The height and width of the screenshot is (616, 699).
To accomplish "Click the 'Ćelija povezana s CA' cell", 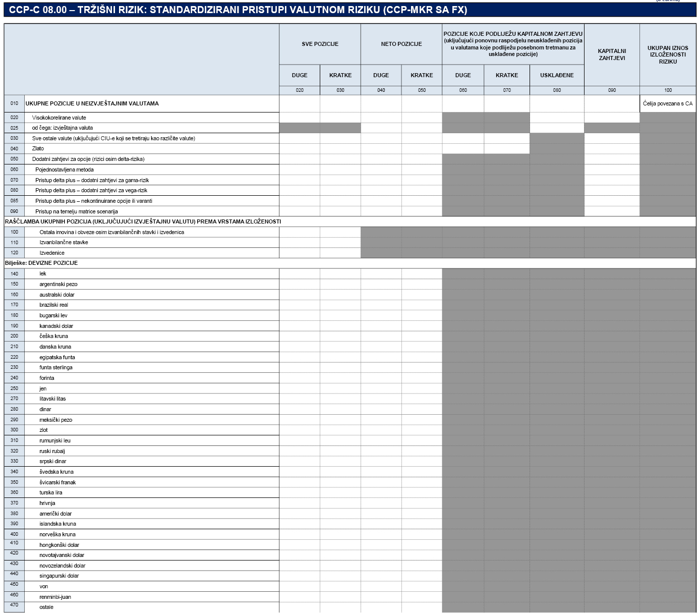I will 667,103.
